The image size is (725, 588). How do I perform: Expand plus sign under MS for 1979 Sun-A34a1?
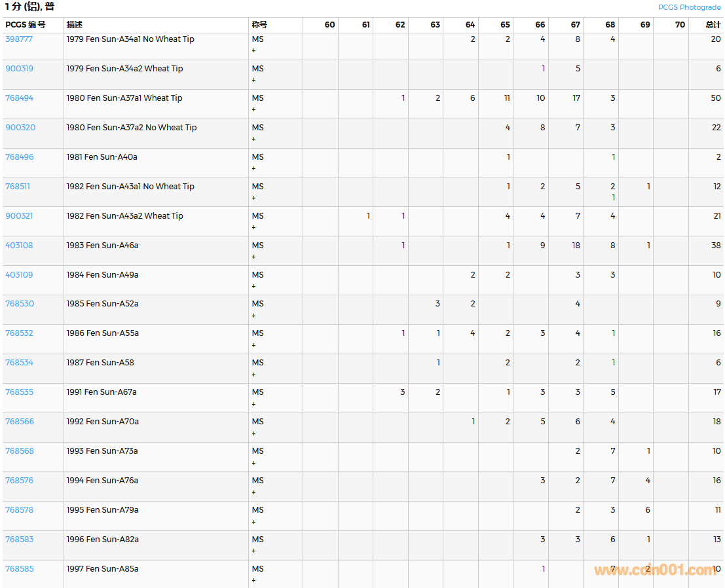[254, 50]
